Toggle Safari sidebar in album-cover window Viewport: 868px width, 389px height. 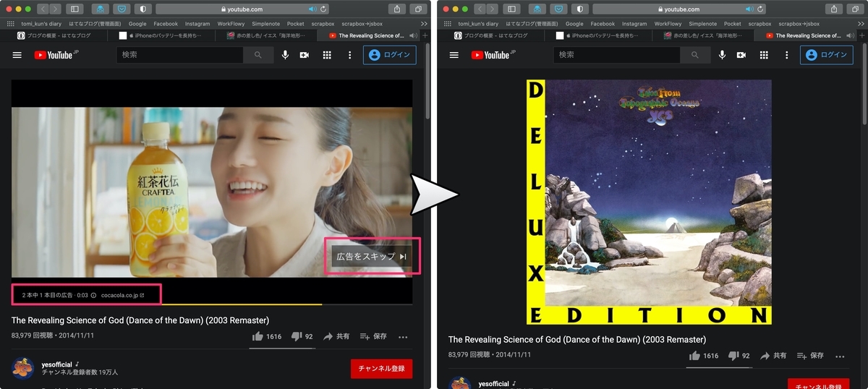(x=511, y=9)
